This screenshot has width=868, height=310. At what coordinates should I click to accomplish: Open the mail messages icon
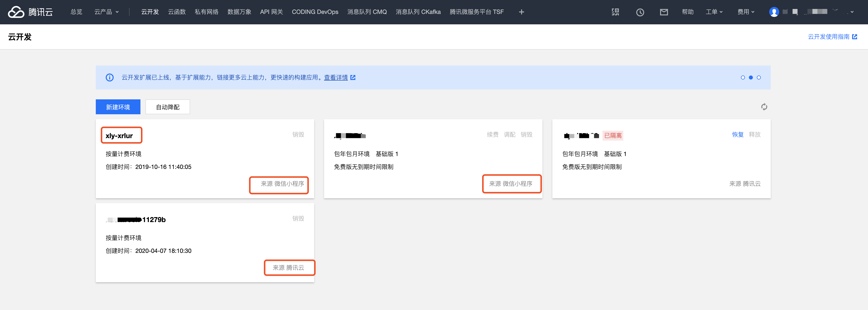point(664,12)
